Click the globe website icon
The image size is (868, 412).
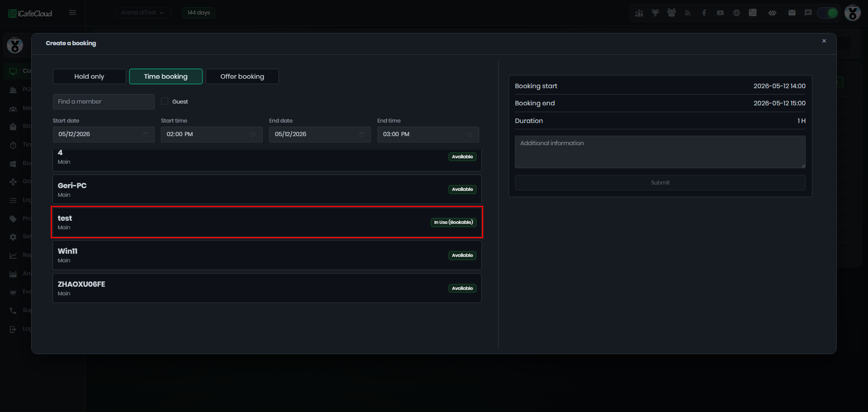point(736,13)
